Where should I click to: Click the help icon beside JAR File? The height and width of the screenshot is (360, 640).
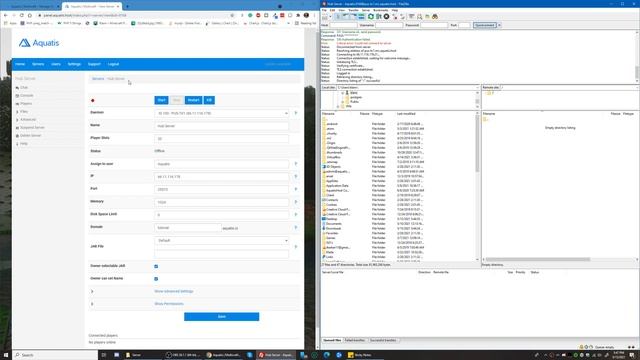click(x=296, y=247)
